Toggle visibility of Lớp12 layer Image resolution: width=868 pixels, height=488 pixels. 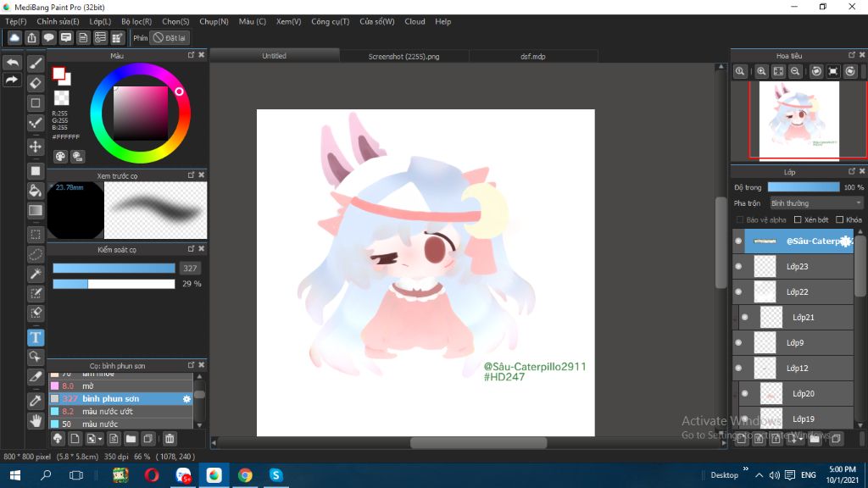(738, 369)
